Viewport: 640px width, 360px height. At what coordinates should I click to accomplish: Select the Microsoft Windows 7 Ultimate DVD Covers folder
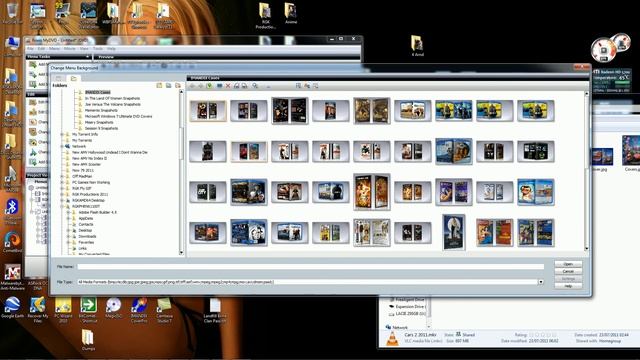coord(118,116)
